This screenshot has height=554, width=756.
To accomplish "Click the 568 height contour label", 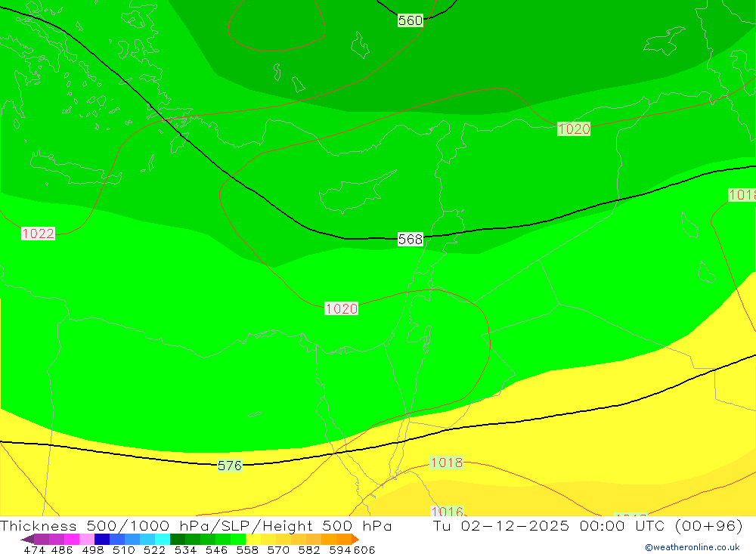I will coord(411,239).
